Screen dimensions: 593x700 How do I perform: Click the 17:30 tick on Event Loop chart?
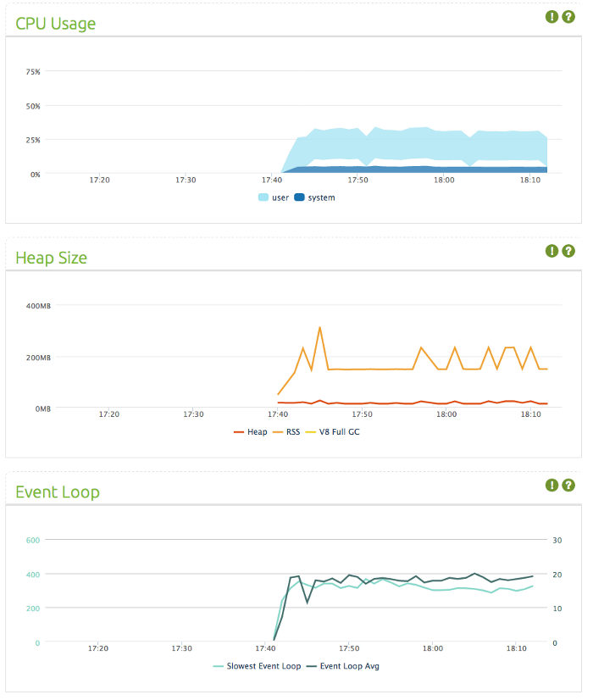181,648
